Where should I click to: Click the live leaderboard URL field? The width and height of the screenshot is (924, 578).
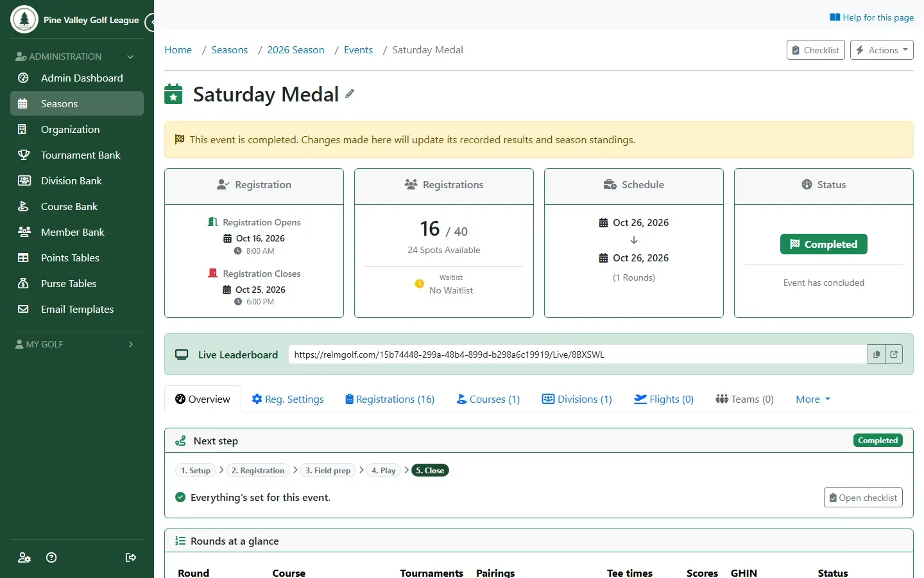(577, 355)
